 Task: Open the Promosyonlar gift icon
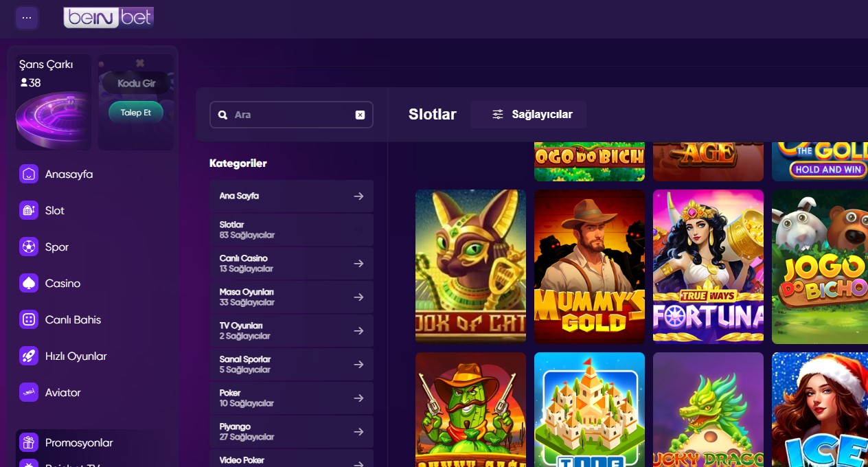click(x=29, y=442)
